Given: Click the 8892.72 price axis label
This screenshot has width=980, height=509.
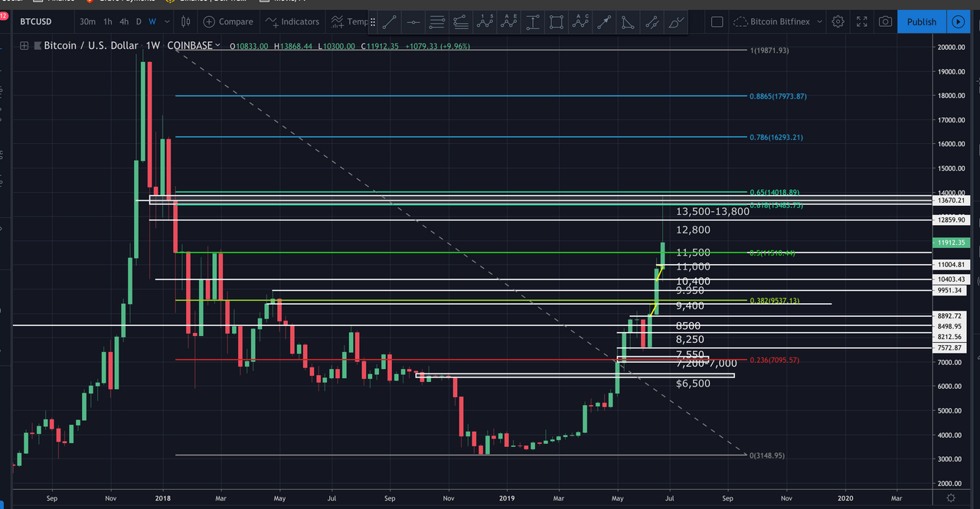Looking at the screenshot, I should (951, 316).
